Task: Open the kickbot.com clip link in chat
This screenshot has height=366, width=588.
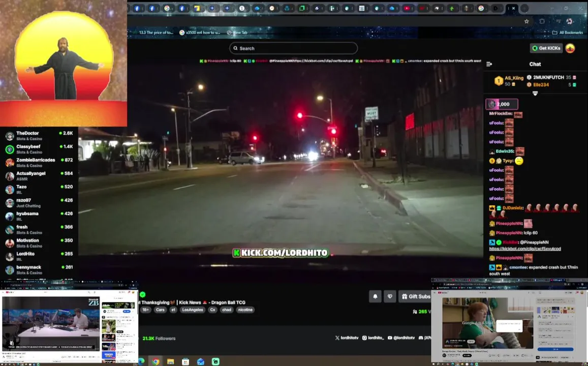Action: pos(525,249)
